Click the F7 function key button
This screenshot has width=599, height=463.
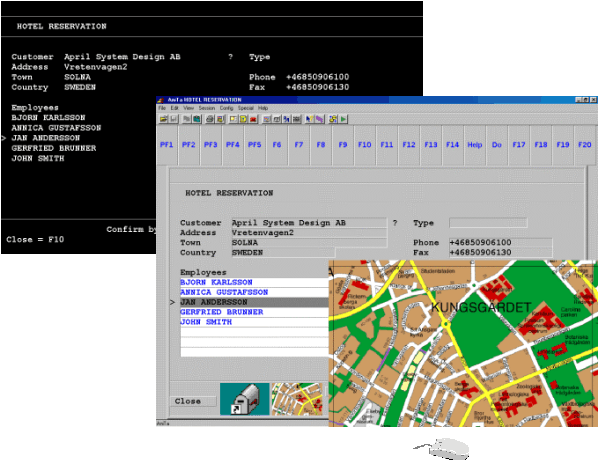[299, 145]
